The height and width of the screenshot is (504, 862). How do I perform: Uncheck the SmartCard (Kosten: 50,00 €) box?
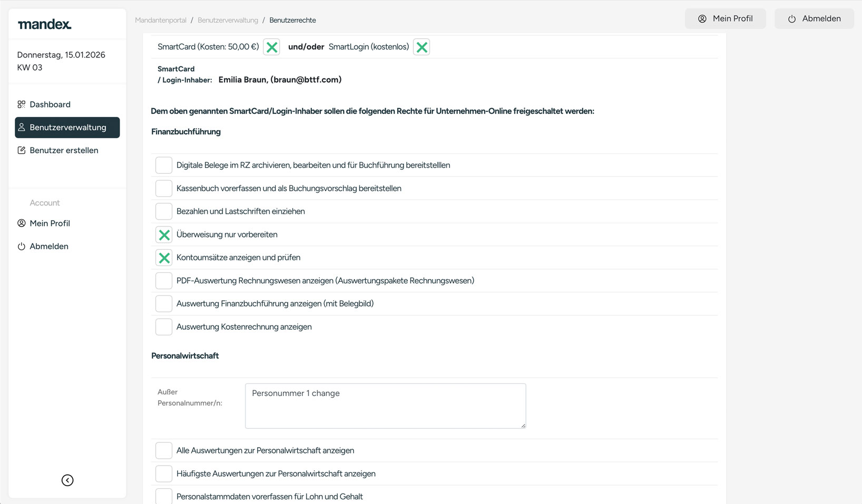(x=272, y=47)
